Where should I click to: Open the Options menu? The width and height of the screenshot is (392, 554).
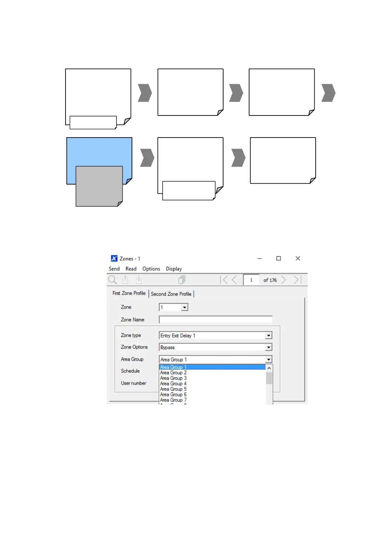[x=151, y=269]
